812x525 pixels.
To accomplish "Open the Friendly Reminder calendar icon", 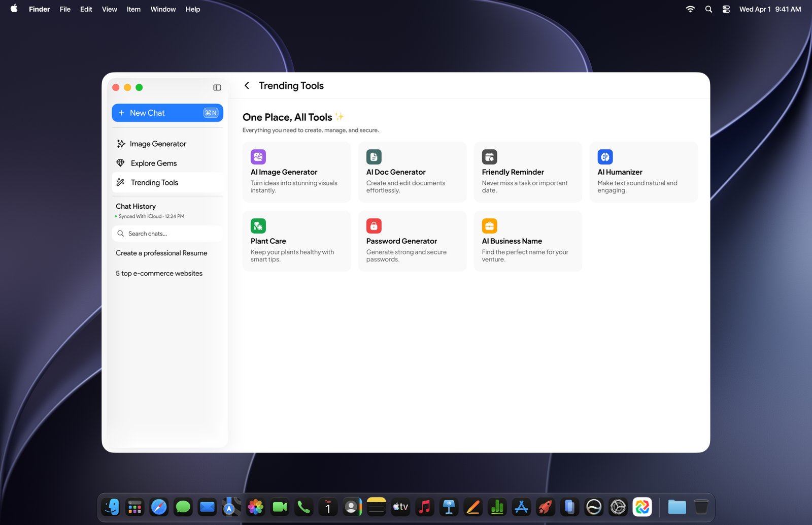I will point(490,157).
